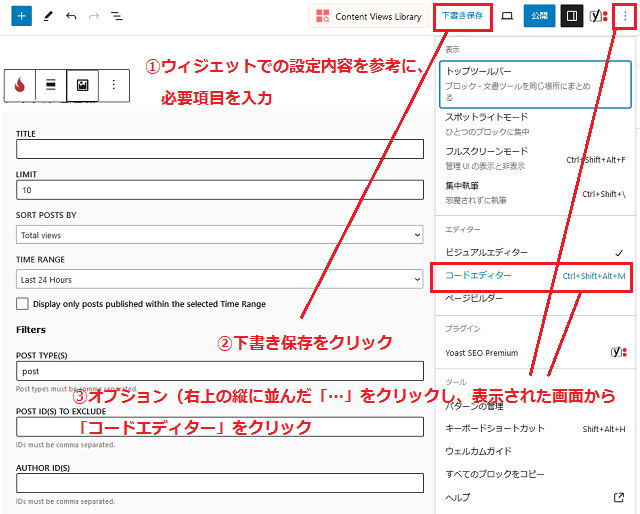The height and width of the screenshot is (514, 640).
Task: Open the SORT POSTS BY dropdown
Action: click(x=220, y=235)
